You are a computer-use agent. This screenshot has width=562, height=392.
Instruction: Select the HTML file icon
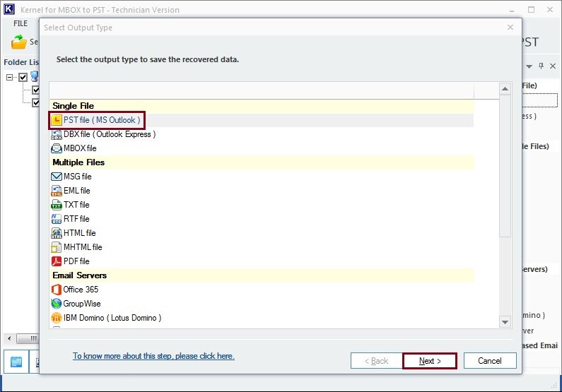pos(57,233)
